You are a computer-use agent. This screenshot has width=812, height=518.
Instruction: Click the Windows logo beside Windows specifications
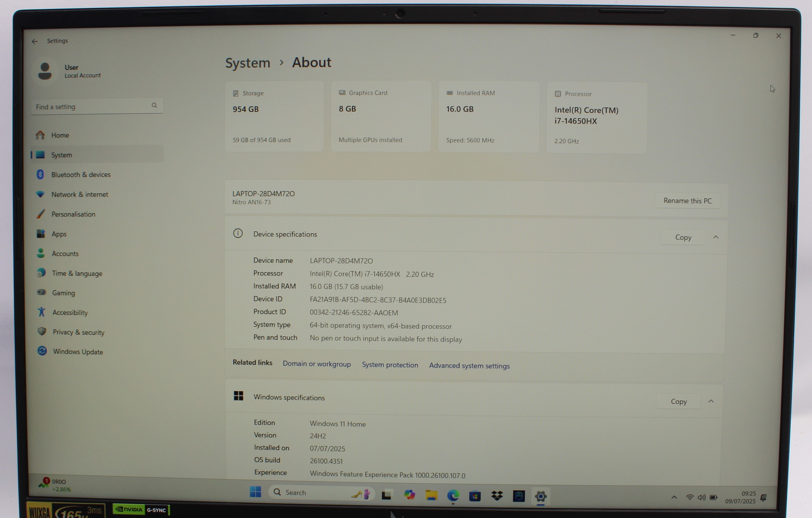coord(238,396)
